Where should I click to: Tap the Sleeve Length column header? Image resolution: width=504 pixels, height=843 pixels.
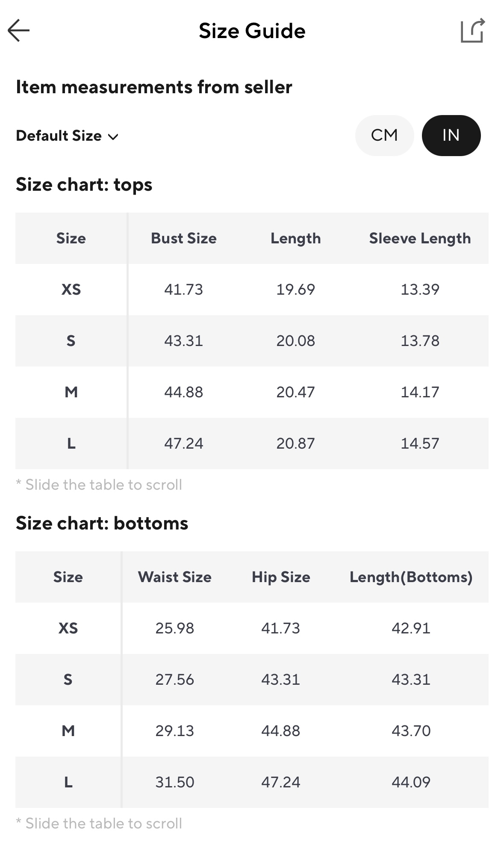tap(420, 238)
